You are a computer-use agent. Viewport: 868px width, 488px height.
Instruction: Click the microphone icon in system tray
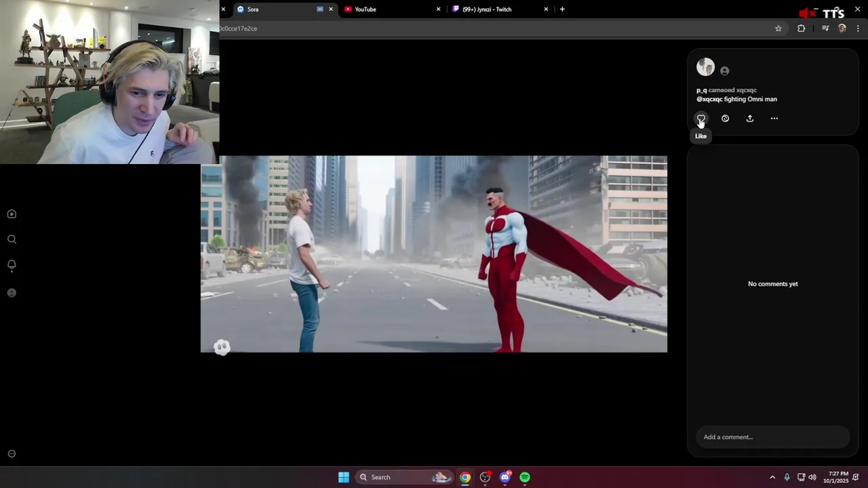tap(787, 477)
